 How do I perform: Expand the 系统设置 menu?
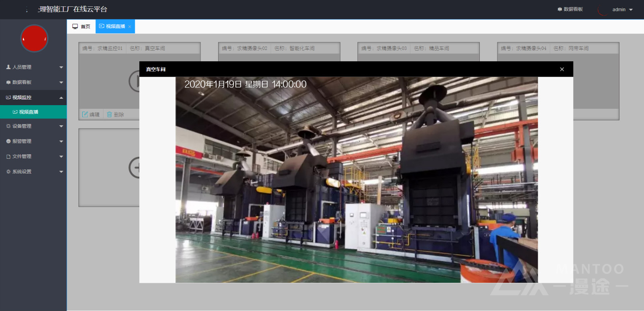(x=33, y=172)
